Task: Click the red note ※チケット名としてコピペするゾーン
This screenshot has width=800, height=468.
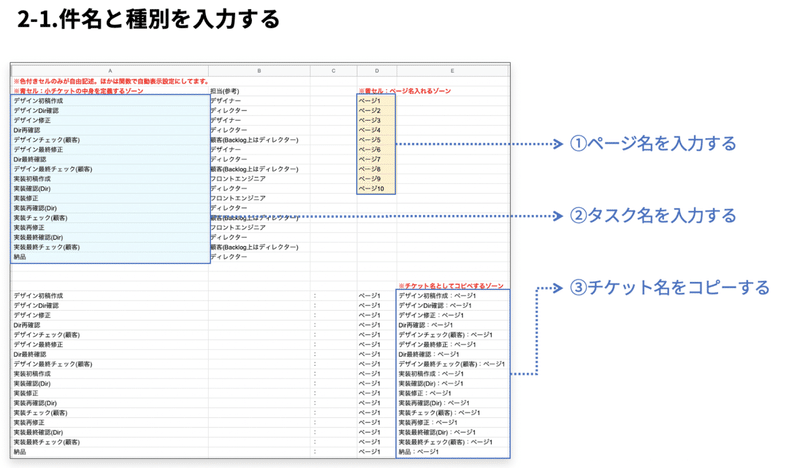Action: [451, 286]
